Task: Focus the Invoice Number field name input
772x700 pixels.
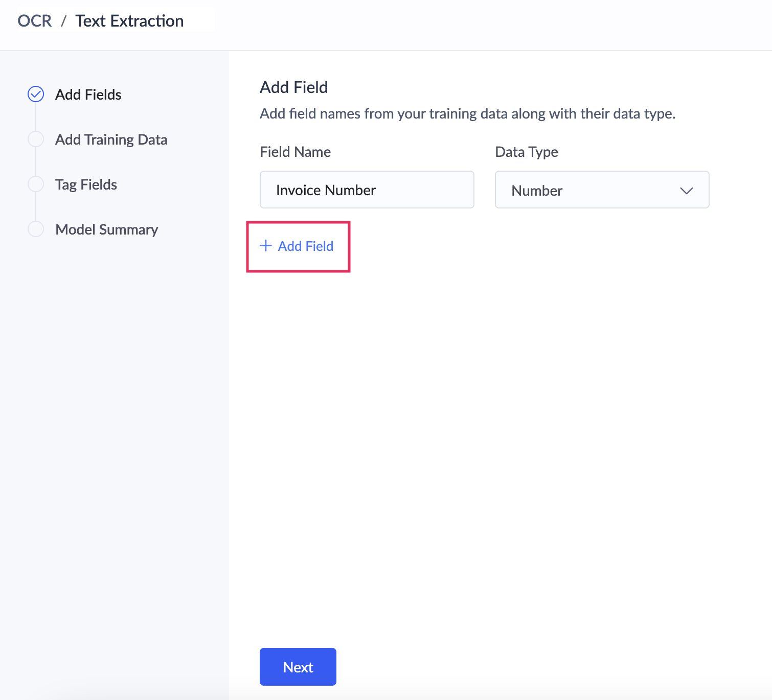Action: click(367, 190)
